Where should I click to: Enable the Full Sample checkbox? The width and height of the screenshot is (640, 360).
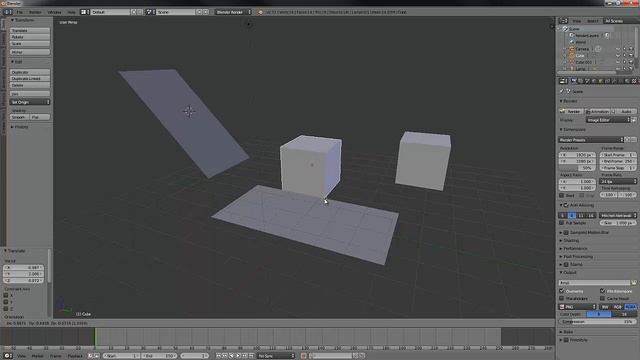562,223
